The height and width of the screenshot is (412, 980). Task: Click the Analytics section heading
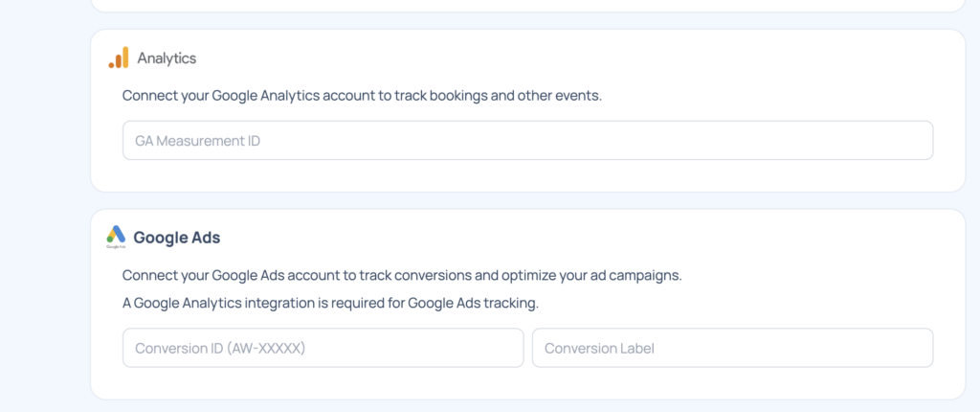click(x=167, y=58)
